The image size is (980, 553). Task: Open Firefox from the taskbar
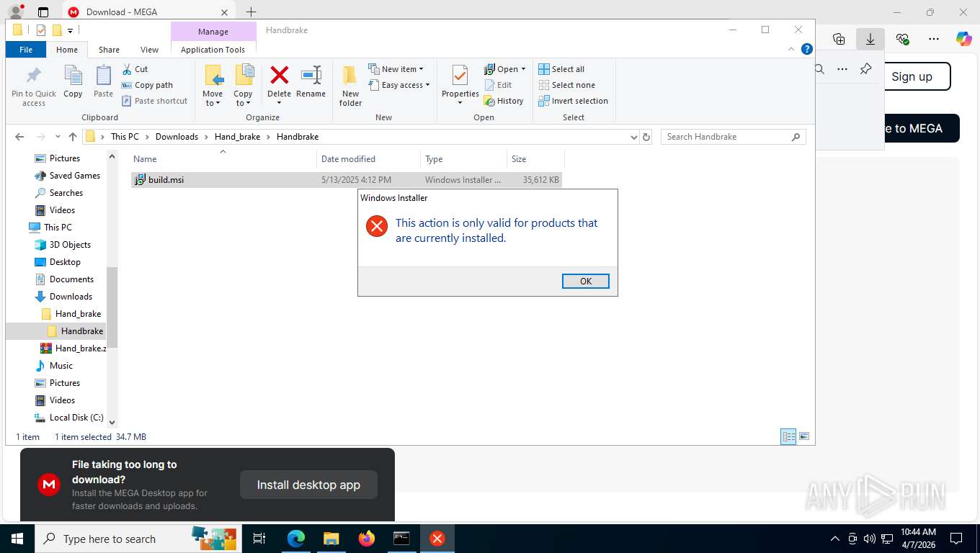click(x=367, y=539)
